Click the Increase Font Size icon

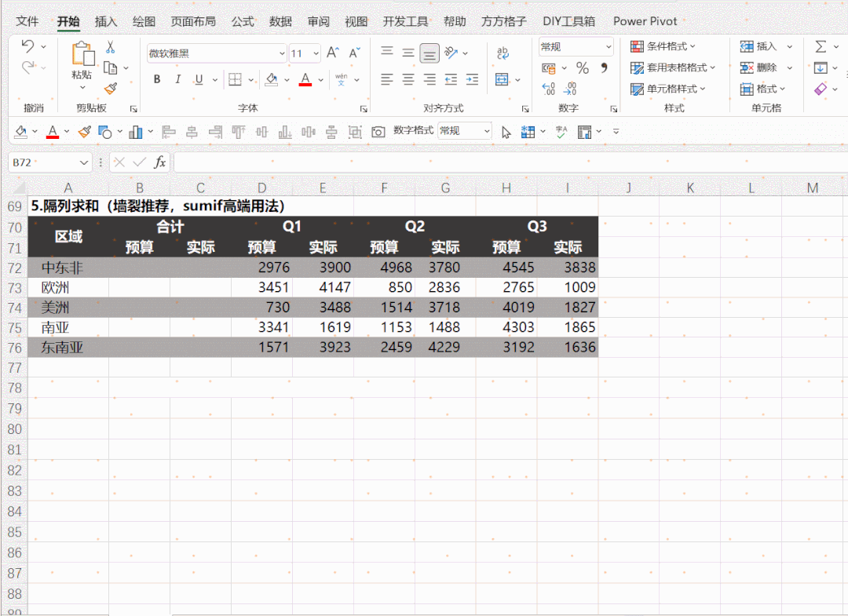point(333,53)
